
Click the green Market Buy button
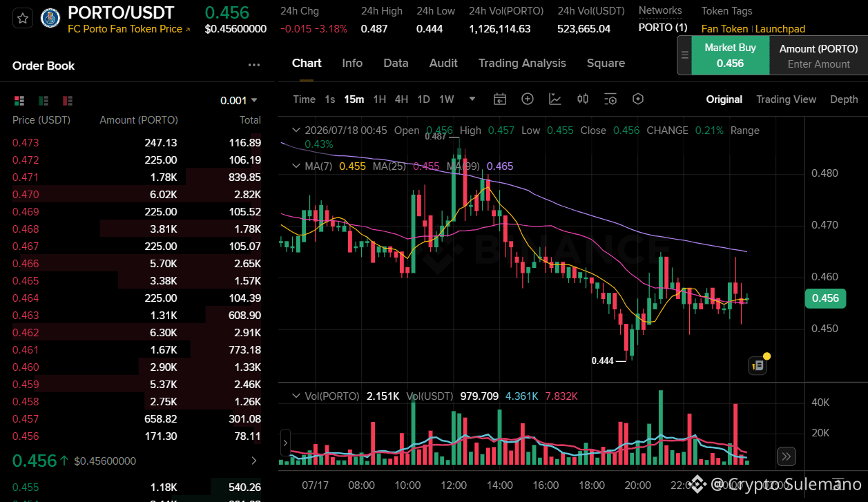tap(731, 55)
